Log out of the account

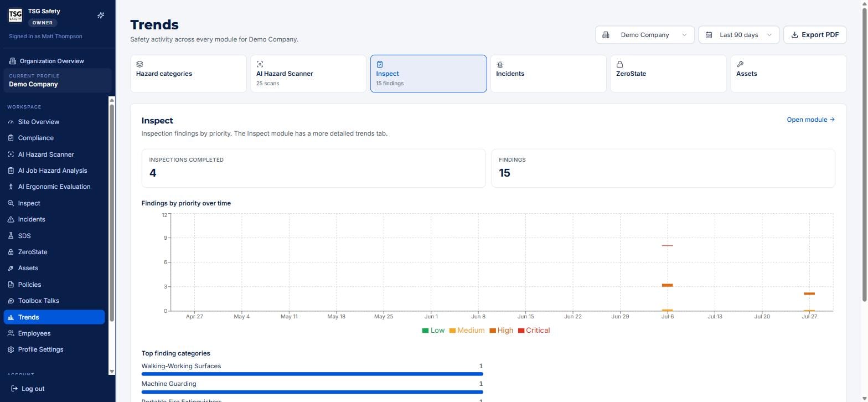[28, 389]
